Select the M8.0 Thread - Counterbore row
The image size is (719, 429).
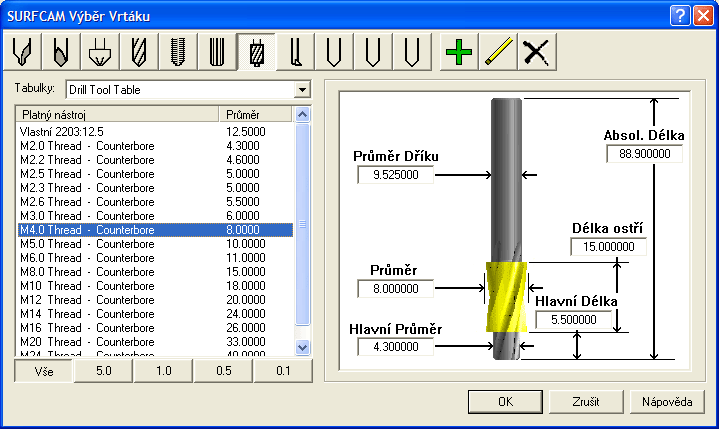[x=155, y=272]
